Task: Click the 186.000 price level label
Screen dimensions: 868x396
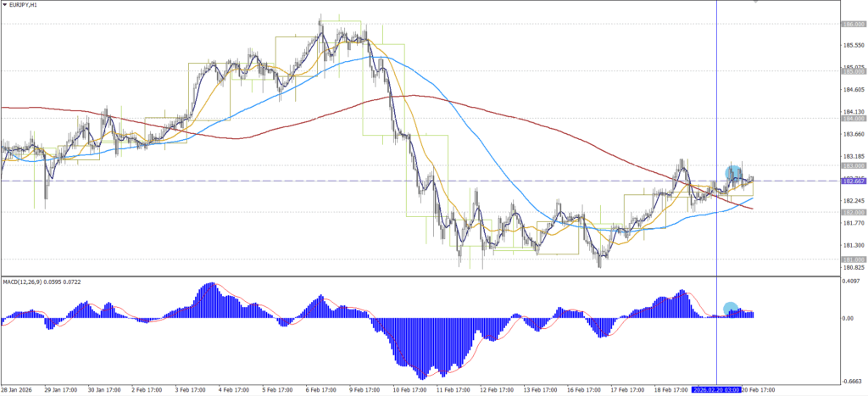Action: (x=851, y=24)
